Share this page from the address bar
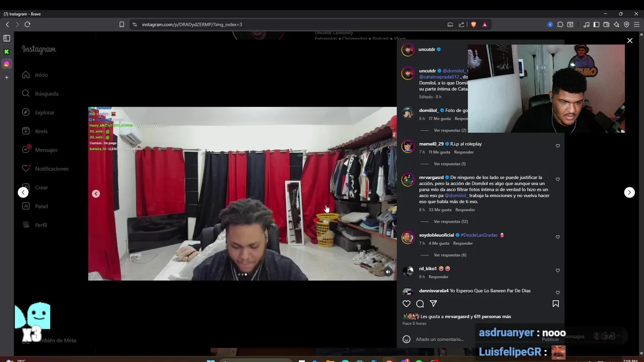Image resolution: width=644 pixels, height=362 pixels. tap(461, 24)
